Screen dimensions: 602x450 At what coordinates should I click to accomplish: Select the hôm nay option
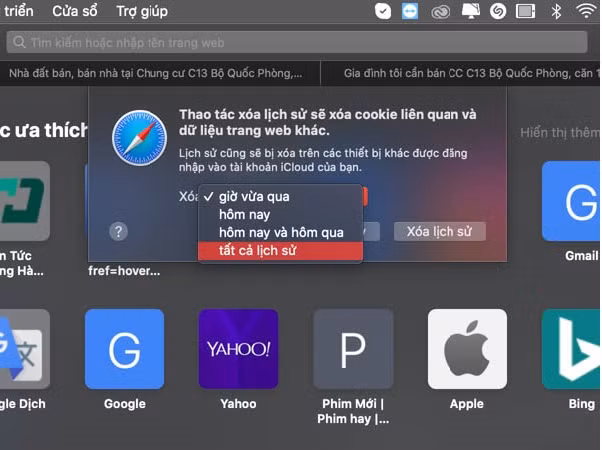[280, 215]
